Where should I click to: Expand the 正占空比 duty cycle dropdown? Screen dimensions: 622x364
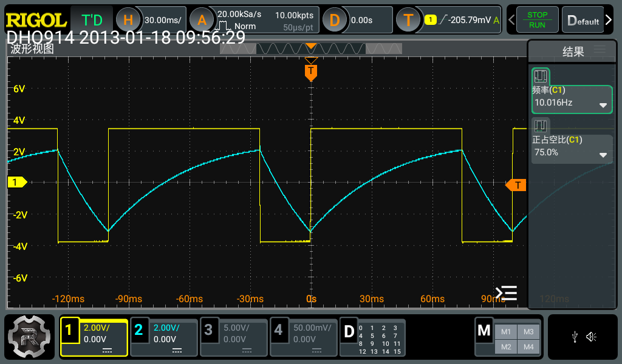[x=603, y=155]
